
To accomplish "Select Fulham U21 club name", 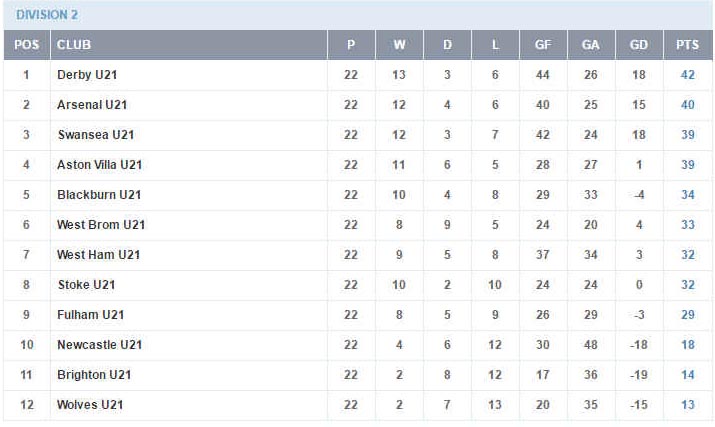I will [90, 315].
